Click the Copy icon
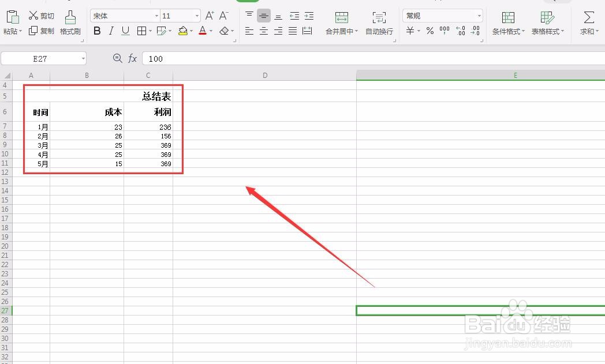Viewport: 605px width, 364px height. point(33,31)
